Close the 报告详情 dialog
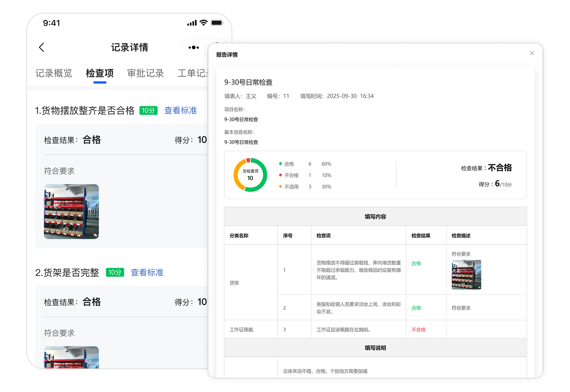The image size is (570, 392). (532, 53)
